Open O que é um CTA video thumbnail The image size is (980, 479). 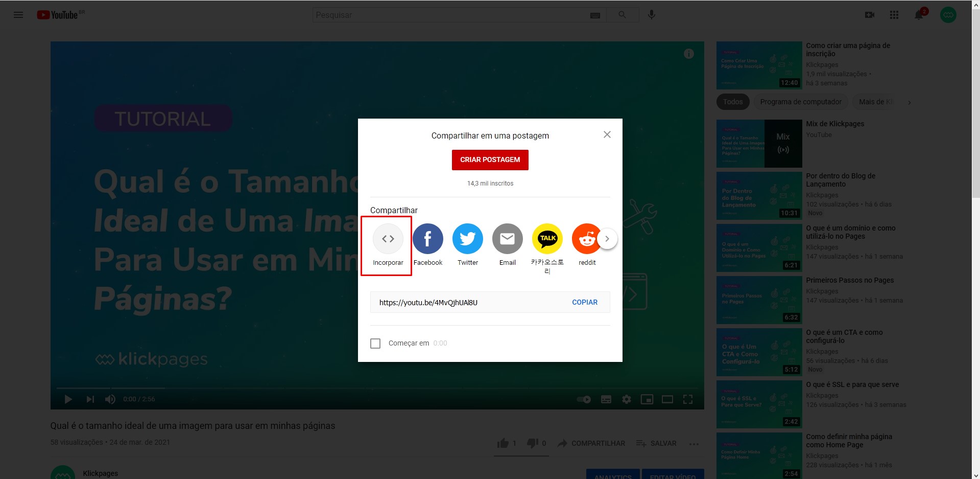click(x=759, y=352)
